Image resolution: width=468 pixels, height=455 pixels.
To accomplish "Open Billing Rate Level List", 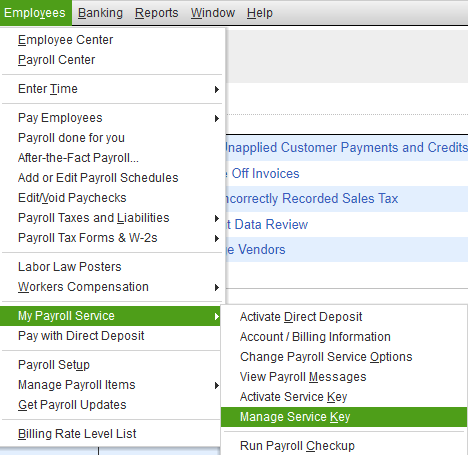I will coord(111,434).
